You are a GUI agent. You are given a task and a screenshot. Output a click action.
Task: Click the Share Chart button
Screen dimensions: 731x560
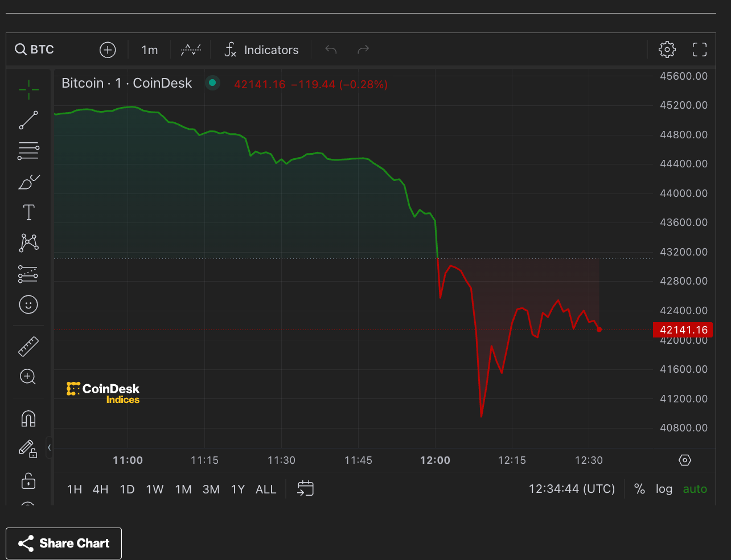[63, 543]
